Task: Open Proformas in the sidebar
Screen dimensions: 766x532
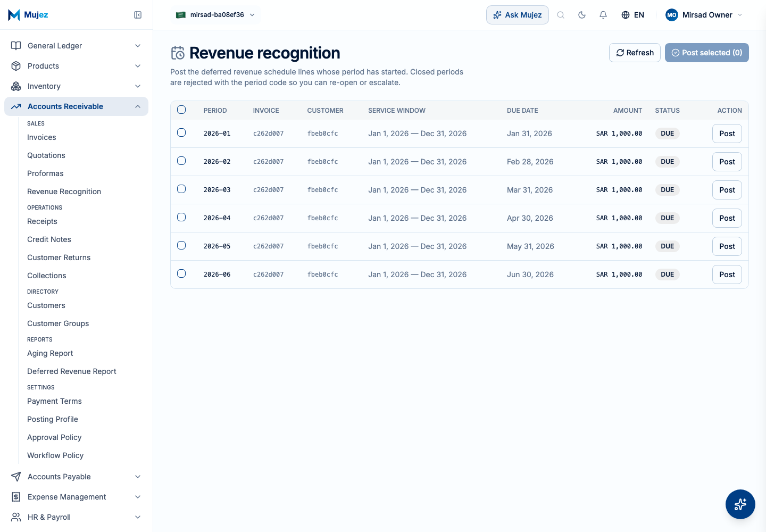Action: coord(45,173)
